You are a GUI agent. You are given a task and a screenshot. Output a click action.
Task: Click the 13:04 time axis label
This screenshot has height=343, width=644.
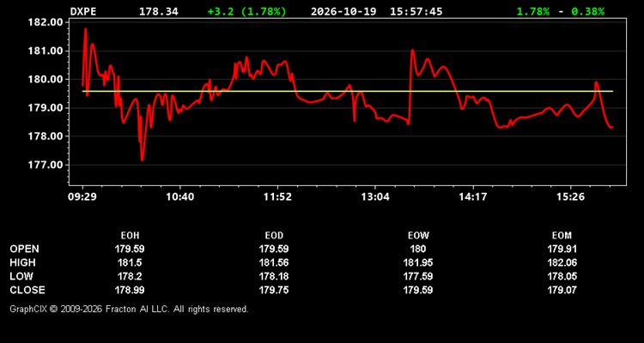[375, 197]
